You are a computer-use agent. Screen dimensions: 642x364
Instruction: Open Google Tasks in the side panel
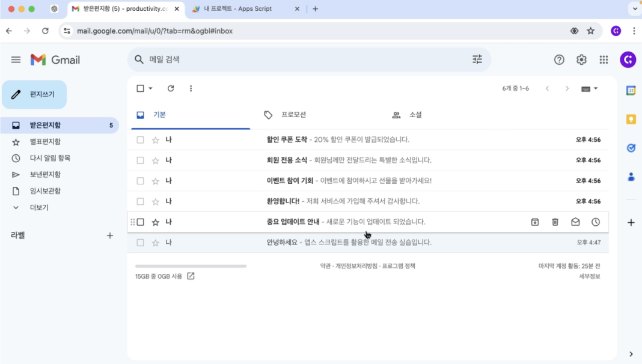631,148
